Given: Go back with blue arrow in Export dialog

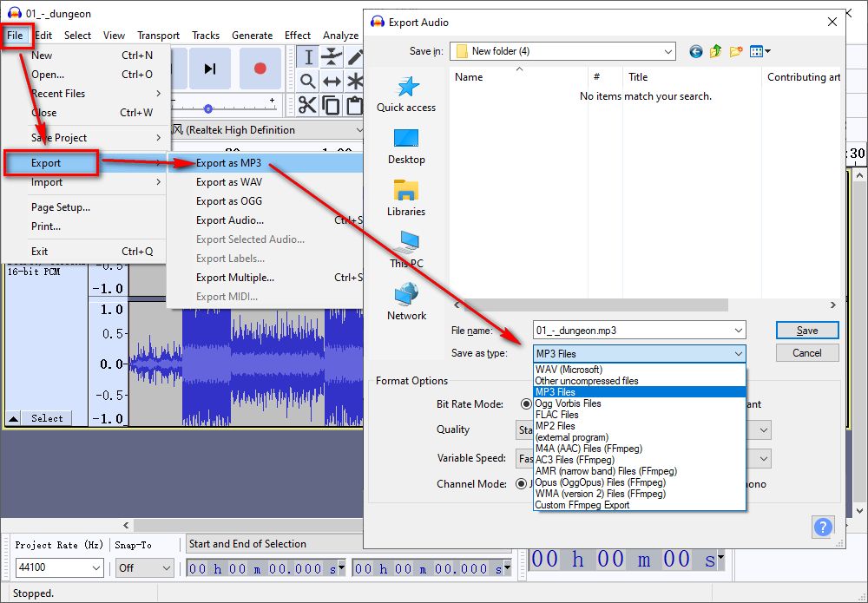Looking at the screenshot, I should 696,51.
